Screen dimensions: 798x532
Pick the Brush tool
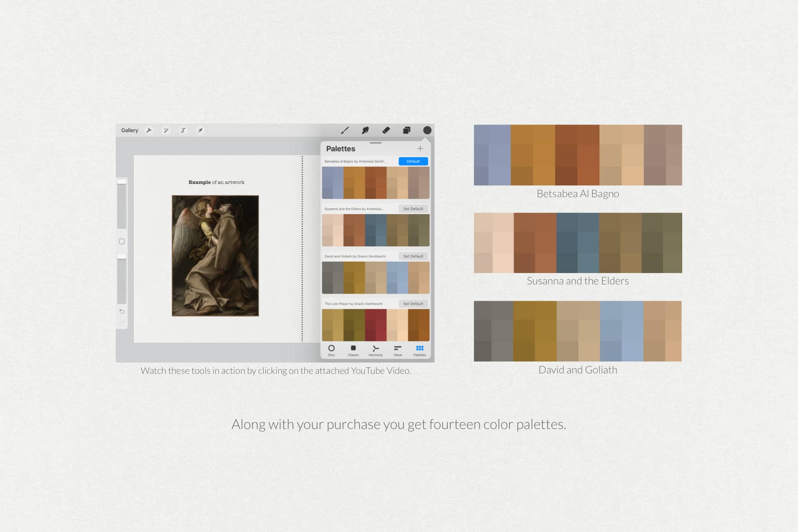(x=345, y=130)
